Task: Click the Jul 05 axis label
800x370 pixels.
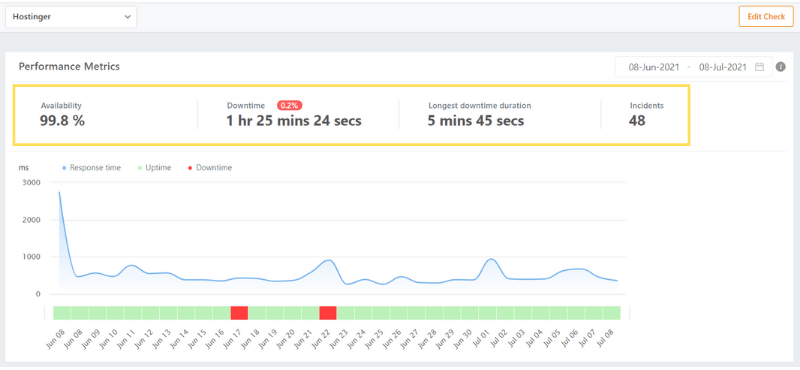Action: (552, 339)
